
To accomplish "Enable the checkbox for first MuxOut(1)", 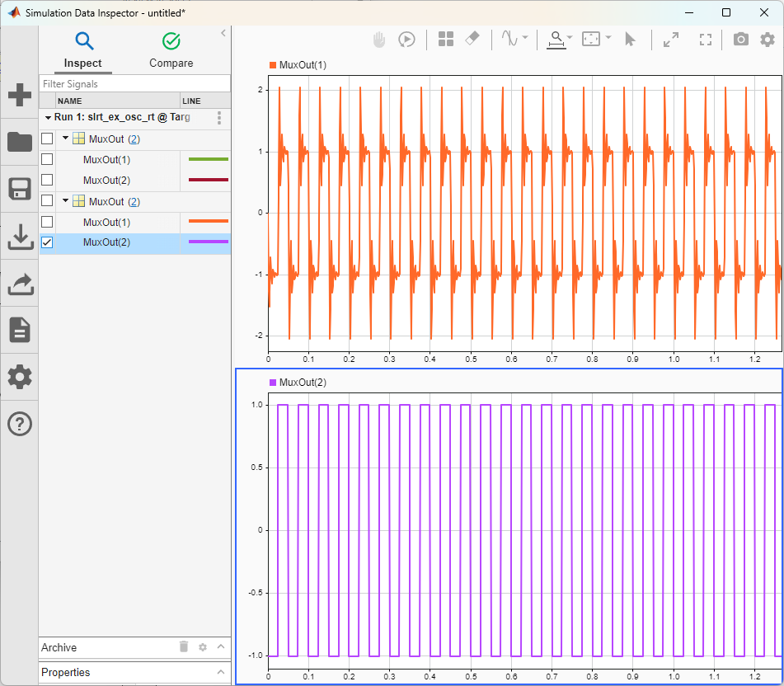I will (x=48, y=158).
